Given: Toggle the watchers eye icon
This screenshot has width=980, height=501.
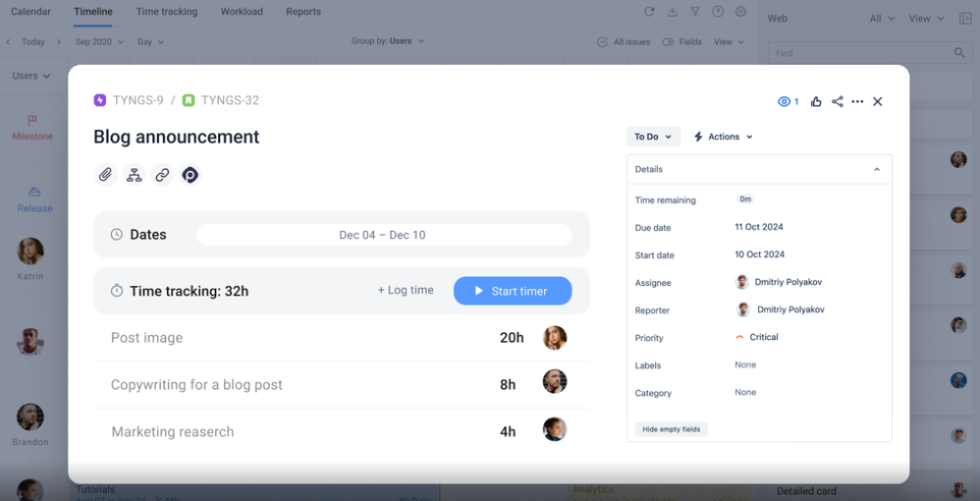Looking at the screenshot, I should click(x=784, y=102).
